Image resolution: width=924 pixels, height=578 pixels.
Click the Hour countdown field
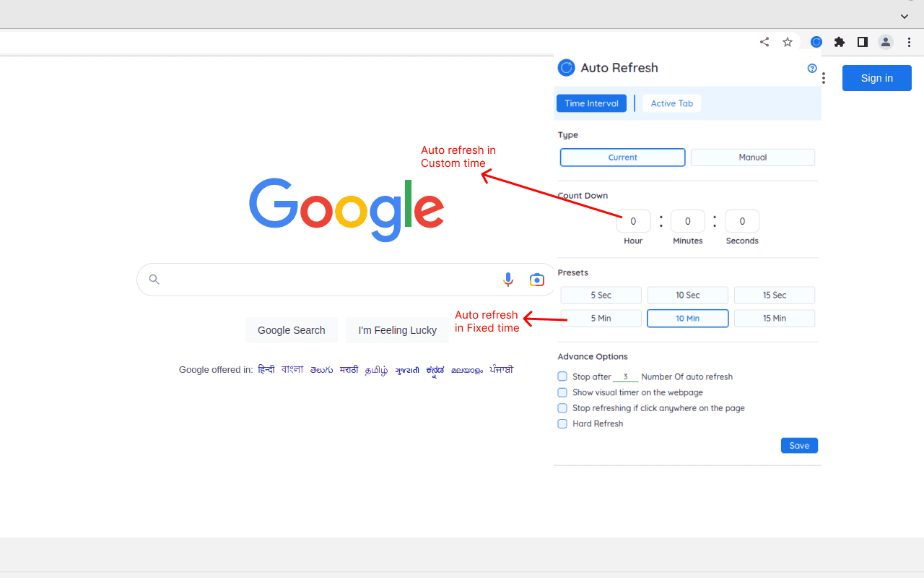[x=634, y=221]
